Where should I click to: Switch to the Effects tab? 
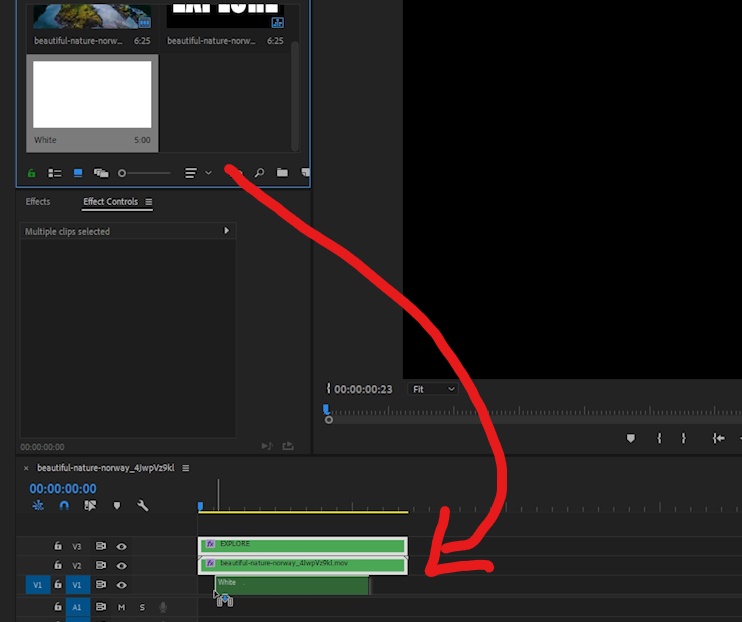tap(38, 202)
